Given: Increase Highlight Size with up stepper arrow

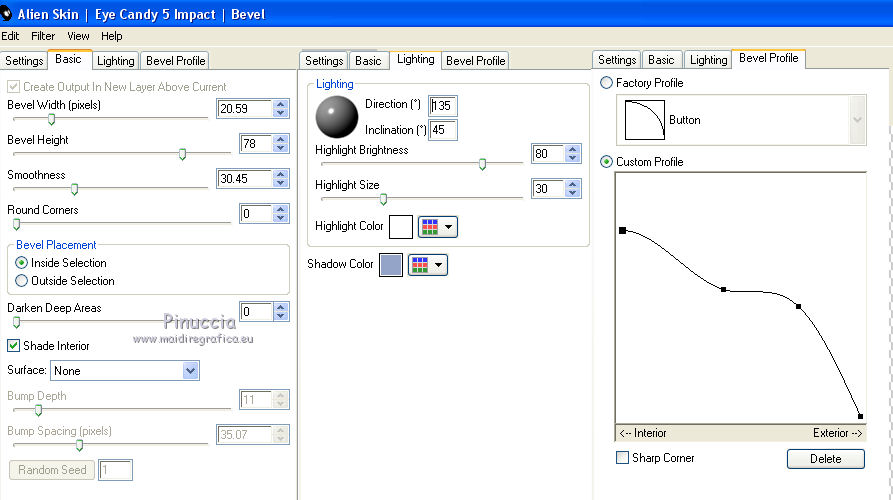Looking at the screenshot, I should pyautogui.click(x=572, y=184).
